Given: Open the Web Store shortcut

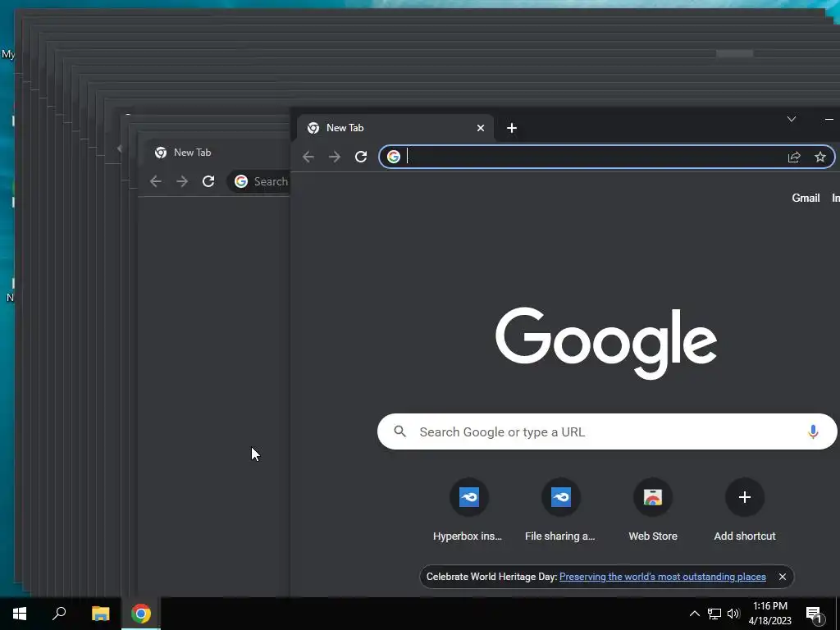Looking at the screenshot, I should click(652, 510).
